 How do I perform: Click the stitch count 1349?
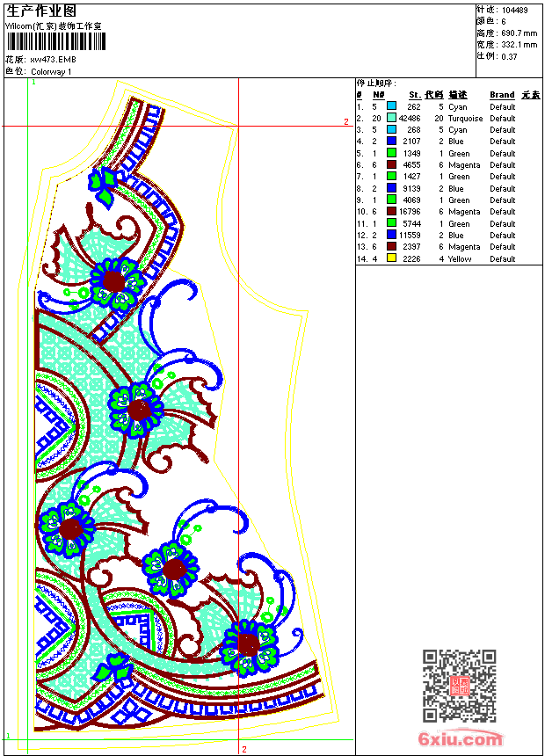coord(411,153)
